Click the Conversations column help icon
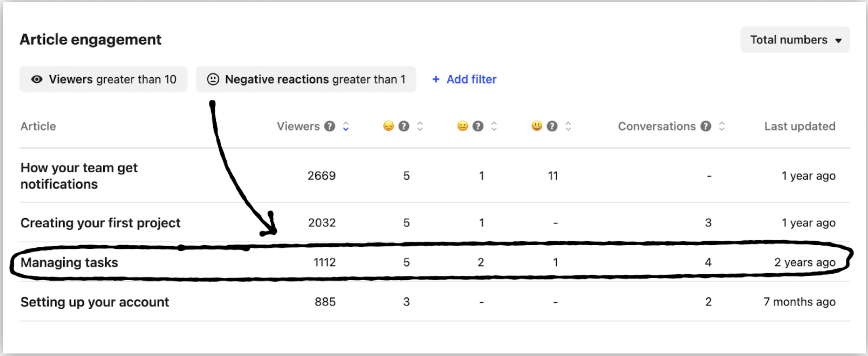Viewport: 868px width, 356px height. [706, 126]
